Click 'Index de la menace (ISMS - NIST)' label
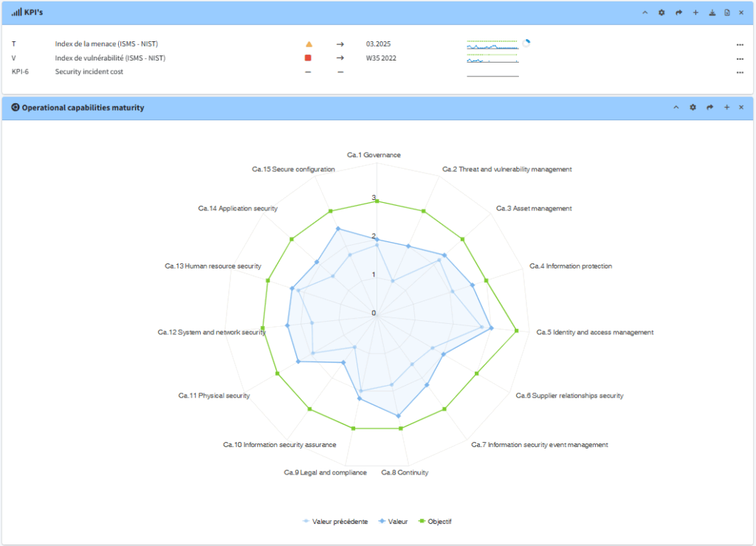 pos(106,44)
